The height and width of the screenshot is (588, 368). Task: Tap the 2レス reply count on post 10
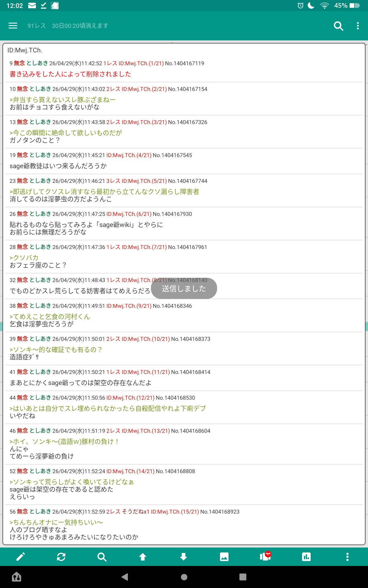113,89
